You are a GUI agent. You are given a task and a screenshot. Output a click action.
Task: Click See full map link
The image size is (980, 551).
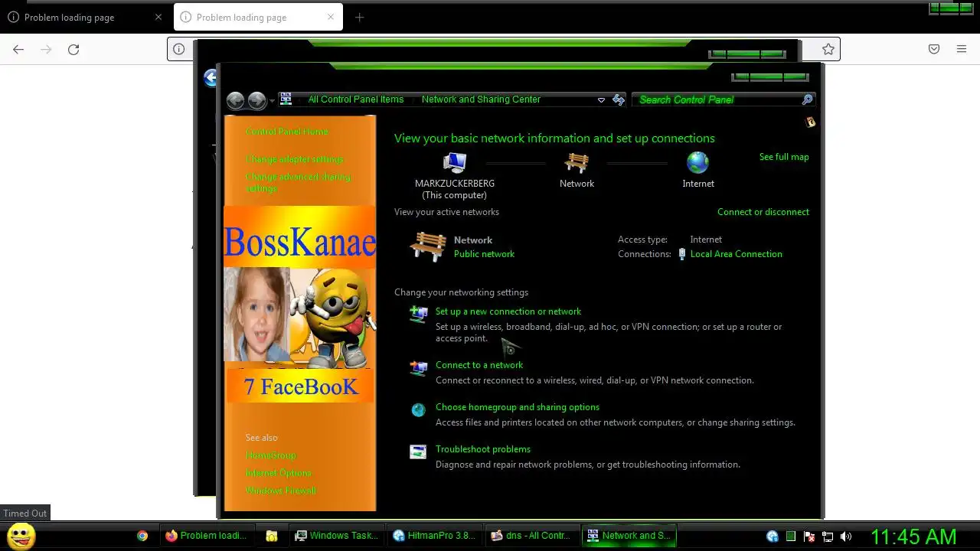click(x=784, y=157)
